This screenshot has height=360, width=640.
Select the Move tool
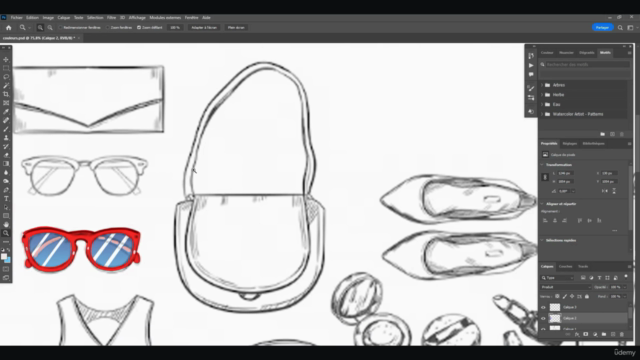pyautogui.click(x=6, y=60)
